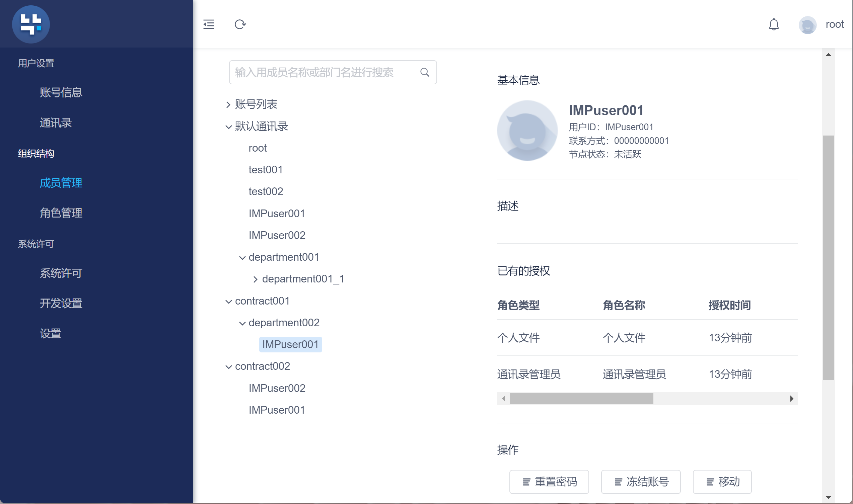This screenshot has height=504, width=853.
Task: Click the table scroll left arrow
Action: coord(503,398)
